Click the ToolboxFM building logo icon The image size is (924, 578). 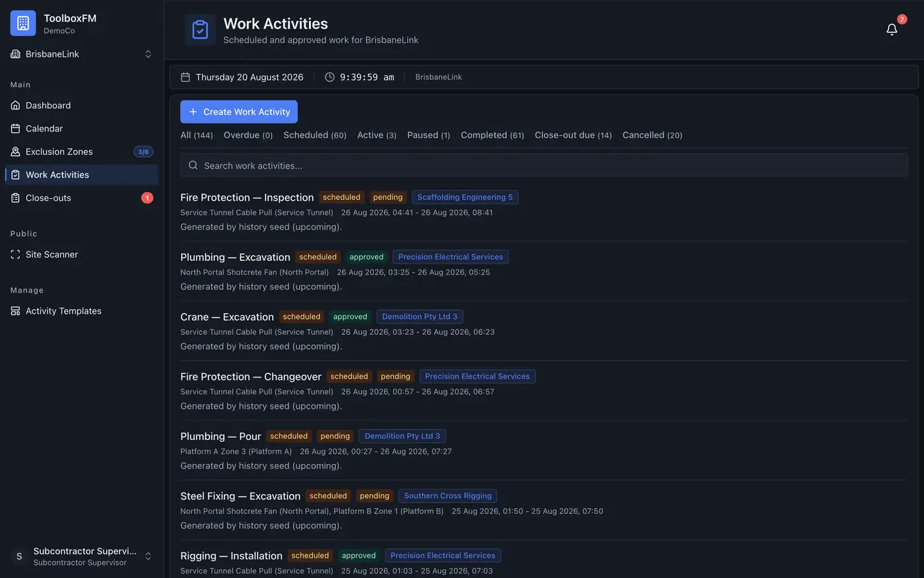coord(23,23)
